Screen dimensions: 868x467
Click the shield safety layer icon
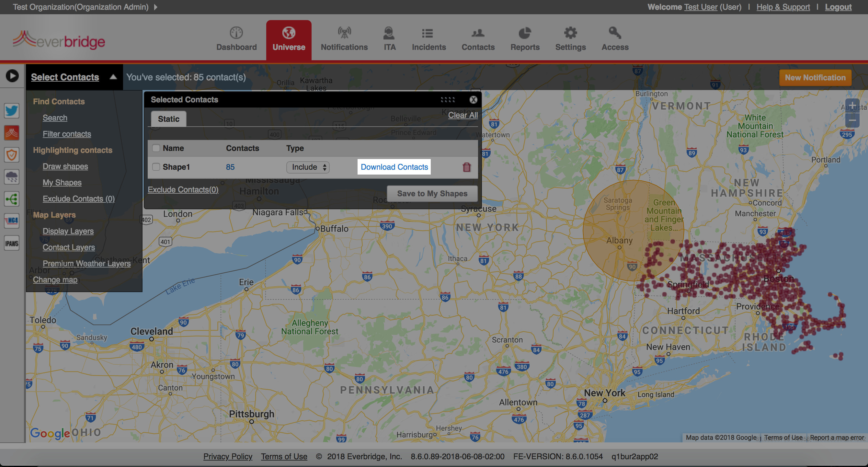coord(11,155)
